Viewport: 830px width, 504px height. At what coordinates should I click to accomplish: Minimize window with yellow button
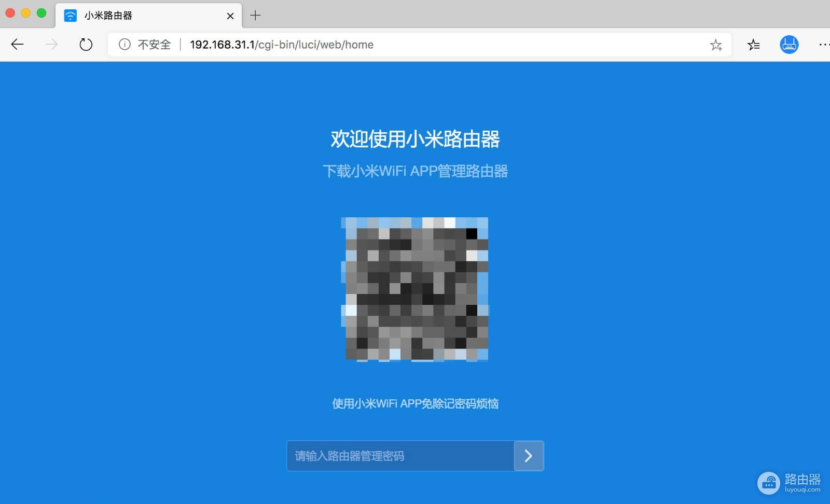(26, 13)
